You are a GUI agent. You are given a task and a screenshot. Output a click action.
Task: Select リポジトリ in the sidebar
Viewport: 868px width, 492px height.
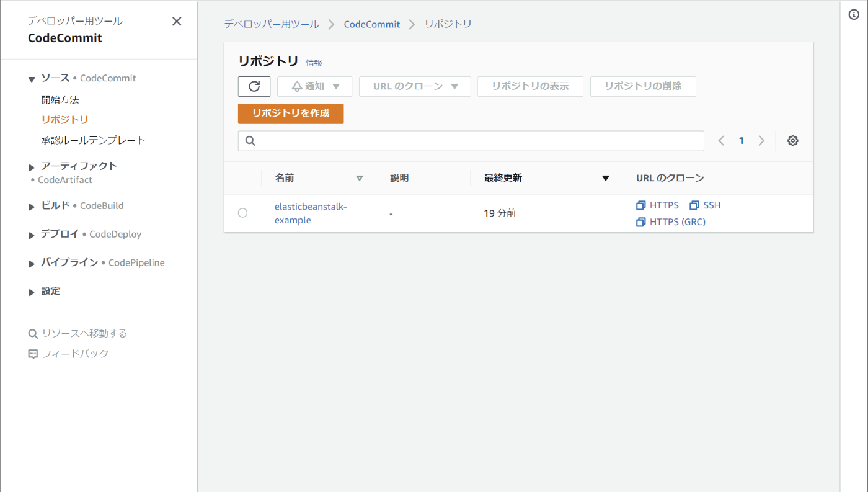tap(64, 120)
